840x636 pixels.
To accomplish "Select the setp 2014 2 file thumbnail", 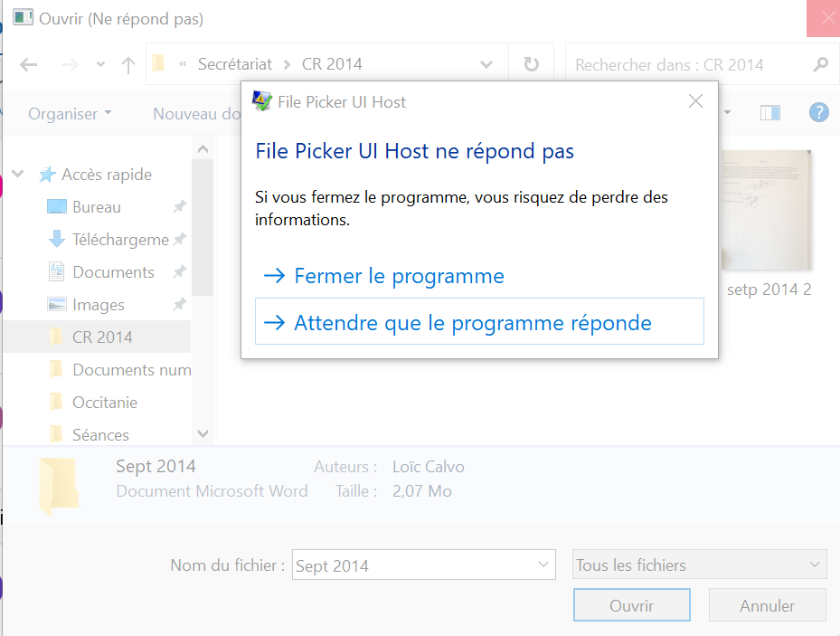I will [766, 210].
